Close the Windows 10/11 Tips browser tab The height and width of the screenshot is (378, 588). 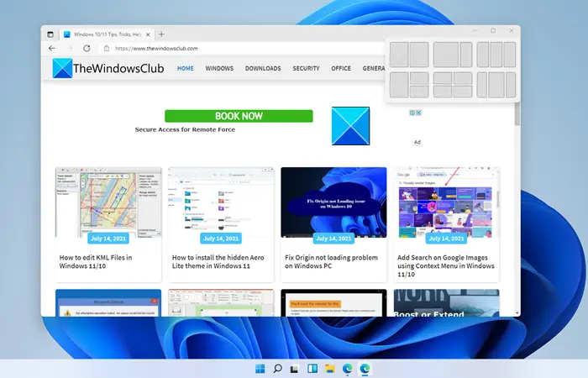click(x=148, y=34)
